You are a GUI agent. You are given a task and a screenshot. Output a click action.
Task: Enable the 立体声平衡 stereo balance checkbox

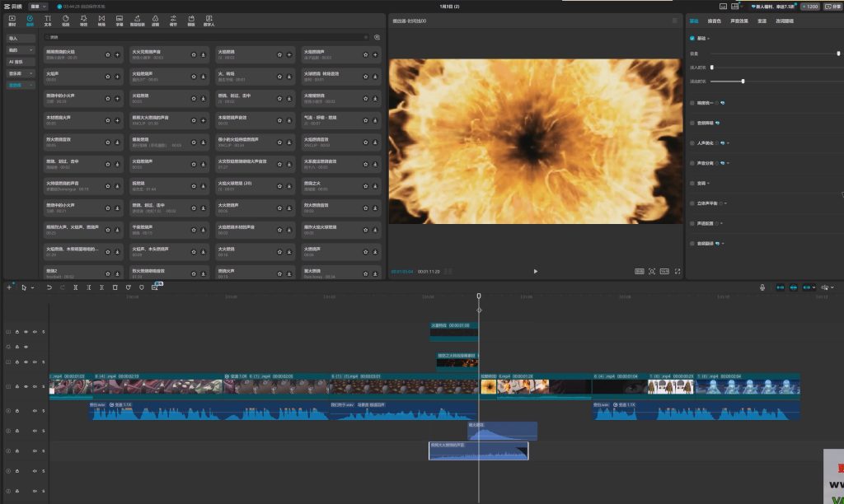(x=692, y=203)
